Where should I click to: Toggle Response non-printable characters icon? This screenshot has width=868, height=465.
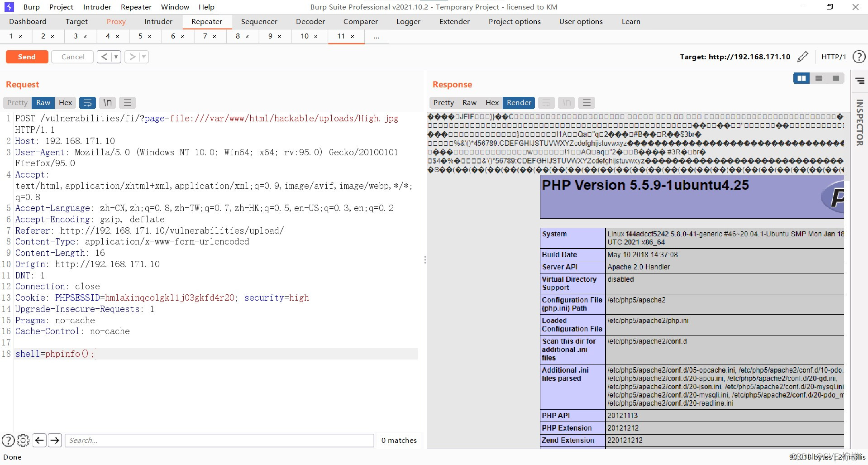click(567, 103)
